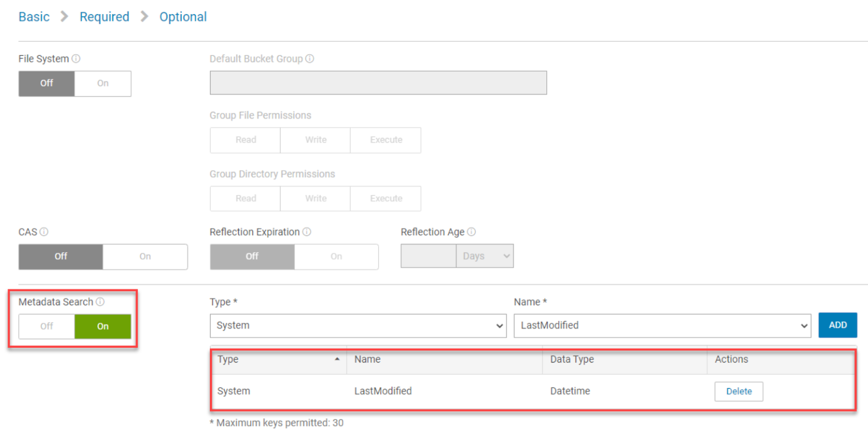Click the blue ADD button
The width and height of the screenshot is (868, 431).
click(837, 325)
